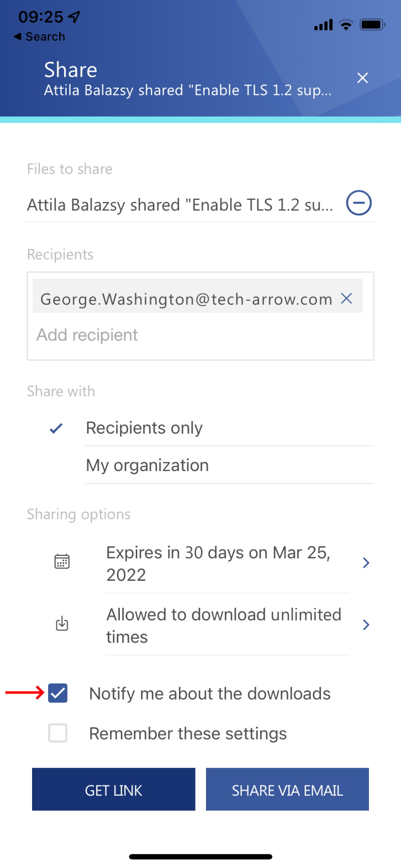Image resolution: width=401 pixels, height=868 pixels.
Task: Remove the shared file with minus icon
Action: click(x=359, y=203)
